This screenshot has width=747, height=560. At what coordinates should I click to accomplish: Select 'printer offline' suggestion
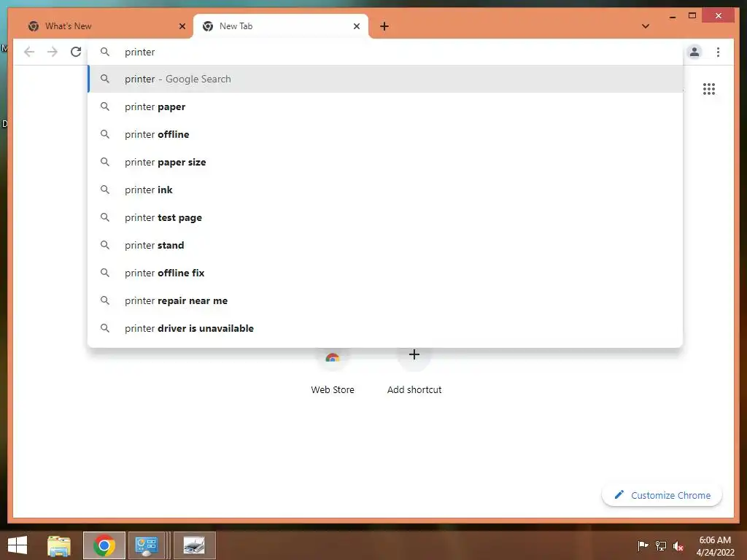pos(385,134)
